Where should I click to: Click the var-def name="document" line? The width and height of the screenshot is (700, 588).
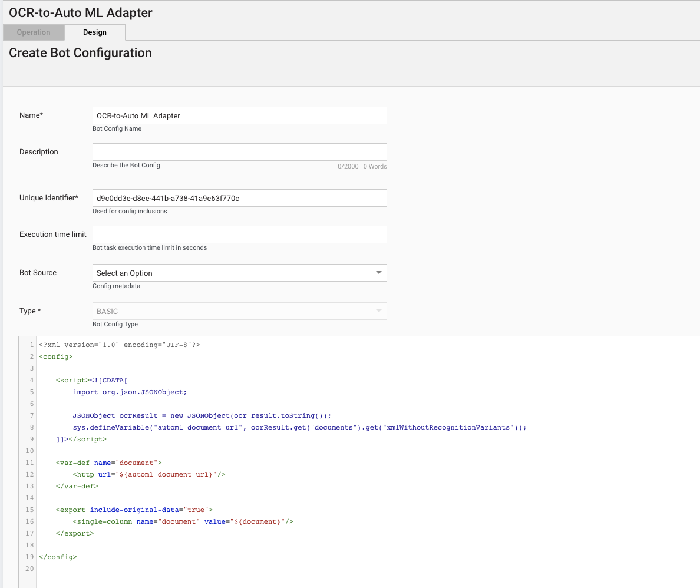tap(108, 463)
